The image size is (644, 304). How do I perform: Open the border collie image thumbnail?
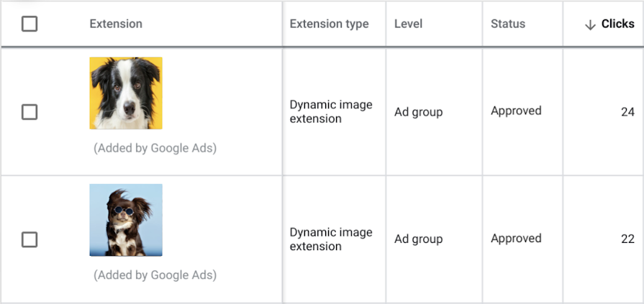126,93
